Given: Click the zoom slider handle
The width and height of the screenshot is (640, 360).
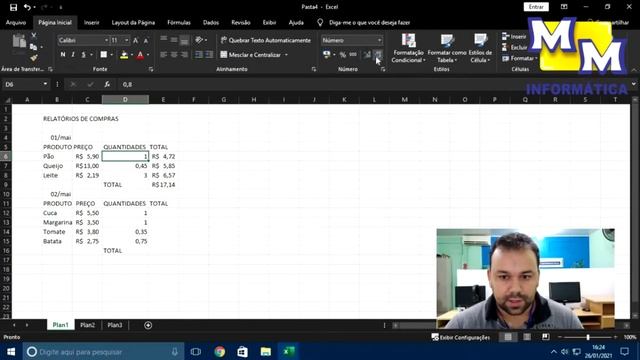Looking at the screenshot, I should [588, 337].
